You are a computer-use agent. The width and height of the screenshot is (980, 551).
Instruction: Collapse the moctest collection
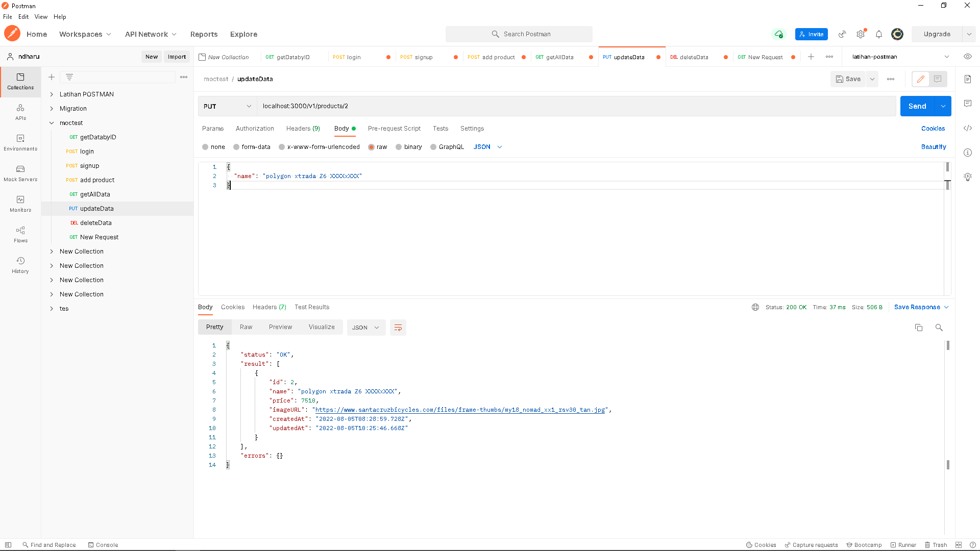[x=52, y=123]
